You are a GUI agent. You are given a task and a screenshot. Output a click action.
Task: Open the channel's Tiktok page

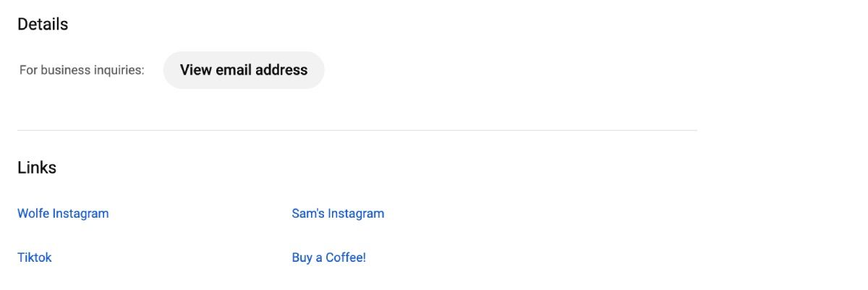35,257
